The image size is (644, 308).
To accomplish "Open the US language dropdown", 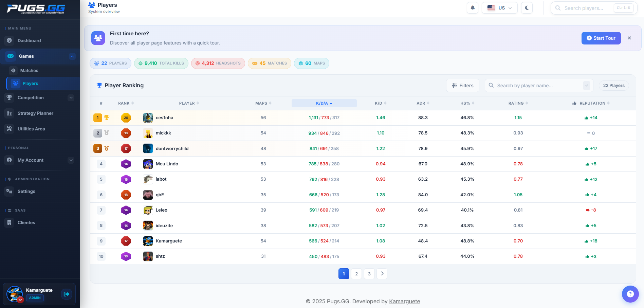I will point(499,8).
